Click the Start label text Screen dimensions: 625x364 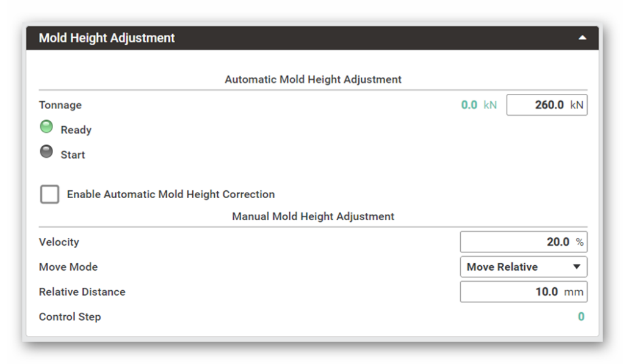73,154
